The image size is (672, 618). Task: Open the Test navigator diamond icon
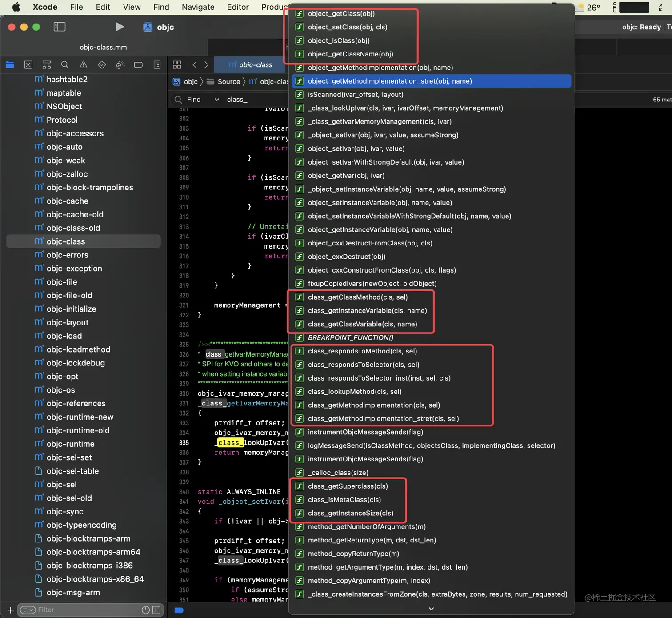pyautogui.click(x=102, y=65)
